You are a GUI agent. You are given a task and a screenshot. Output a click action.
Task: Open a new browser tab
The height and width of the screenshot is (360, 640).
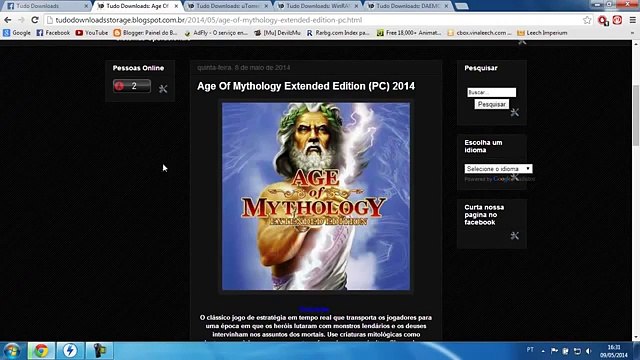click(x=461, y=6)
